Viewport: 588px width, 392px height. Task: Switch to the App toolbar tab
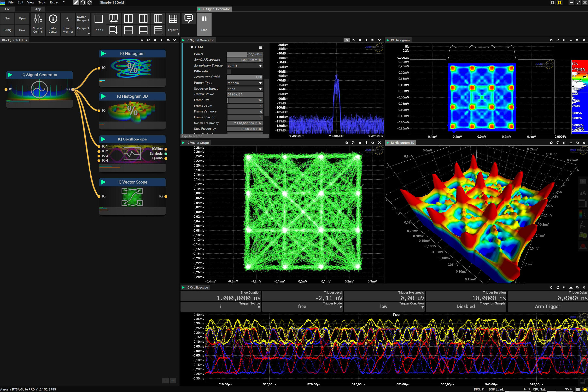click(x=38, y=9)
